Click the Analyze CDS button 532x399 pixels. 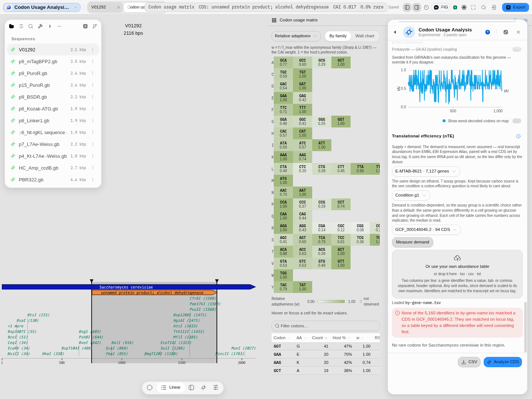pos(503,362)
